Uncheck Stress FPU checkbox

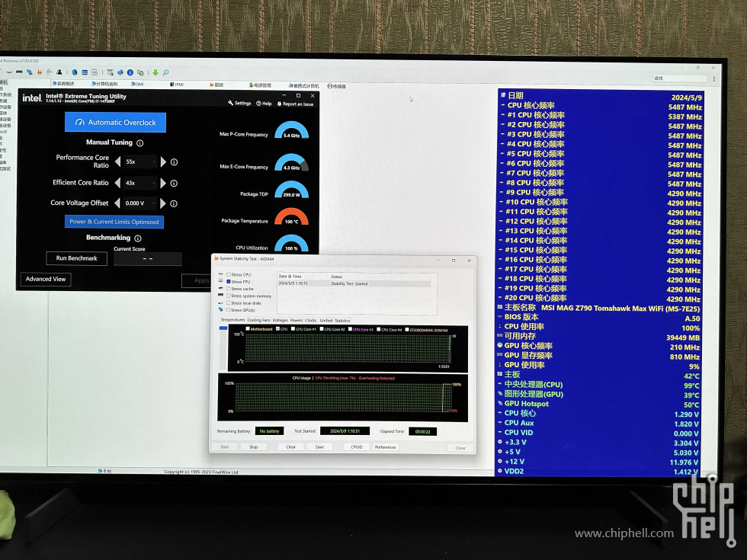pos(229,282)
